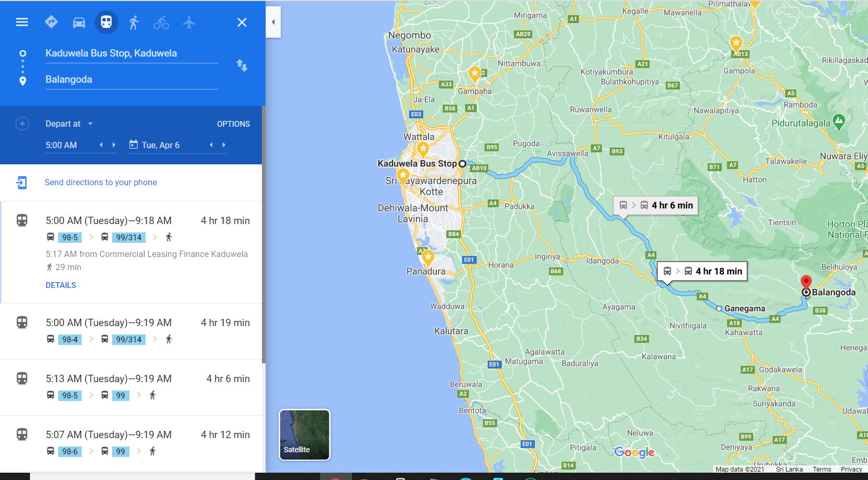
Task: Click the Pidurutalagala park marker
Action: pos(839,122)
